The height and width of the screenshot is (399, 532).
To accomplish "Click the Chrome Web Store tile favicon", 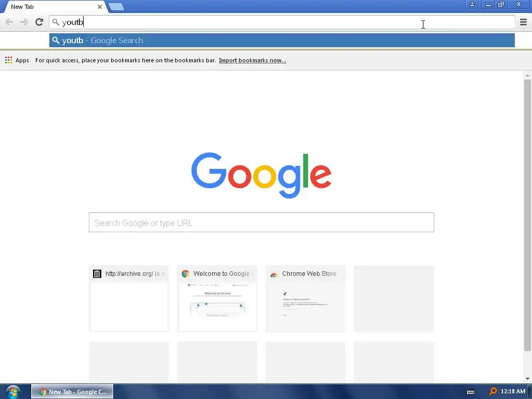I will click(x=273, y=274).
